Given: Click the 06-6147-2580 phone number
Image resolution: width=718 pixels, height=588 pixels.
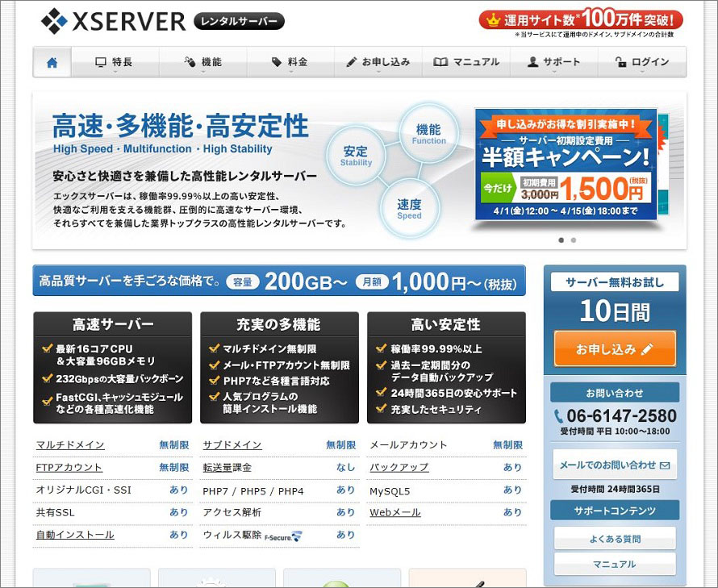Looking at the screenshot, I should click(x=621, y=416).
